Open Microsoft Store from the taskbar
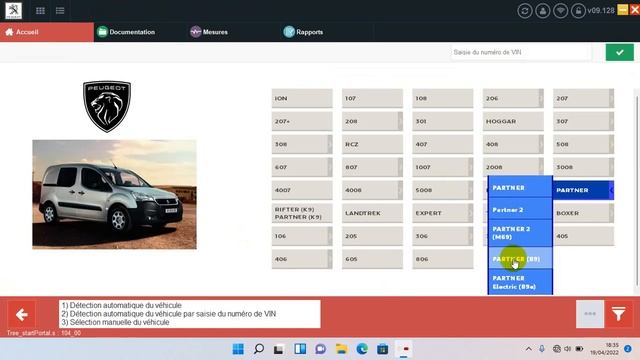Viewport: 640px width, 360px height. 382,349
